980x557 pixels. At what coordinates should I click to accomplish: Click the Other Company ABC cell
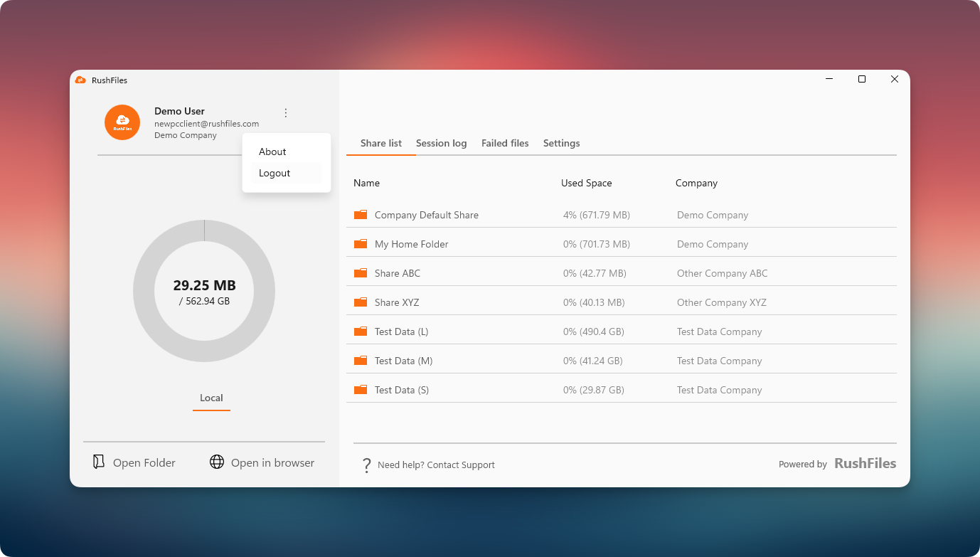point(723,273)
